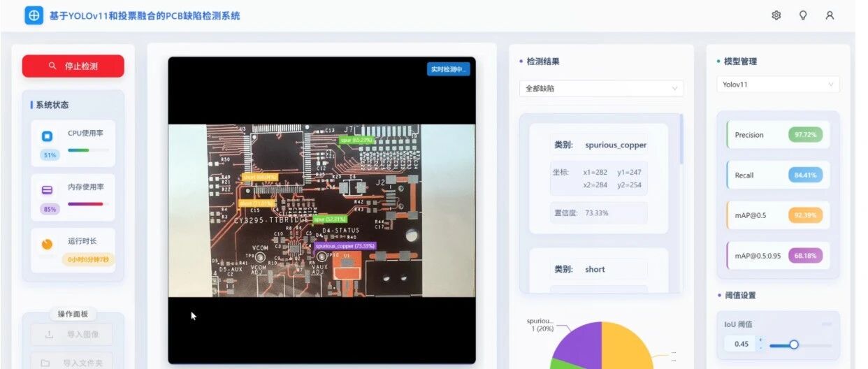Screen dimensions: 868x369
Task: Click the memory usage icon
Action: (47, 190)
